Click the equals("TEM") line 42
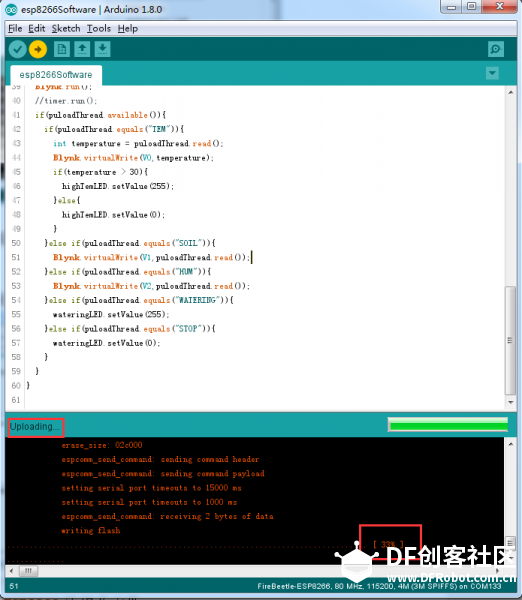Screen dimensions: 522x600 pos(114,129)
